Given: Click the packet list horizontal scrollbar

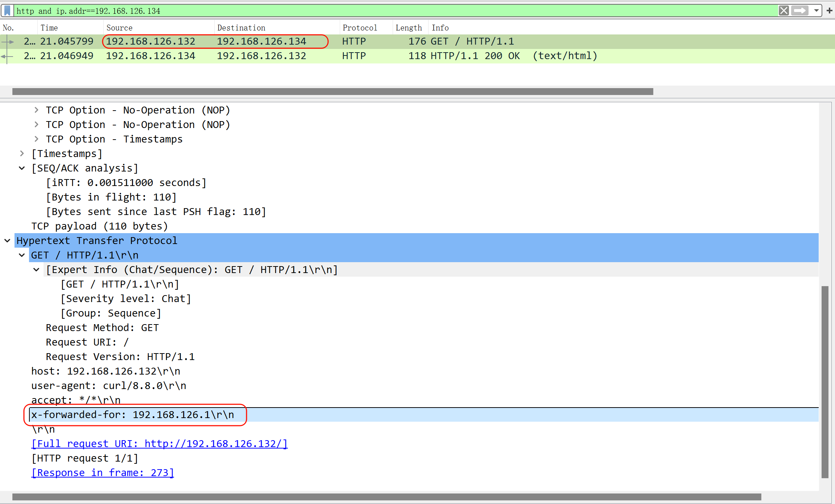Looking at the screenshot, I should tap(332, 91).
